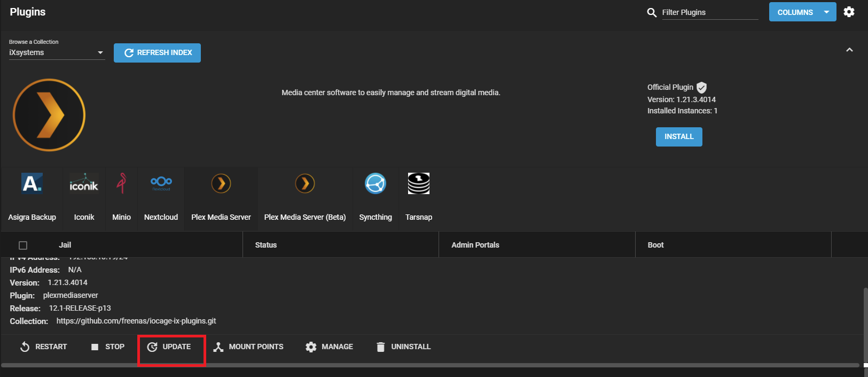Image resolution: width=868 pixels, height=377 pixels.
Task: Open MOUNT POINTS for the jail
Action: [248, 347]
